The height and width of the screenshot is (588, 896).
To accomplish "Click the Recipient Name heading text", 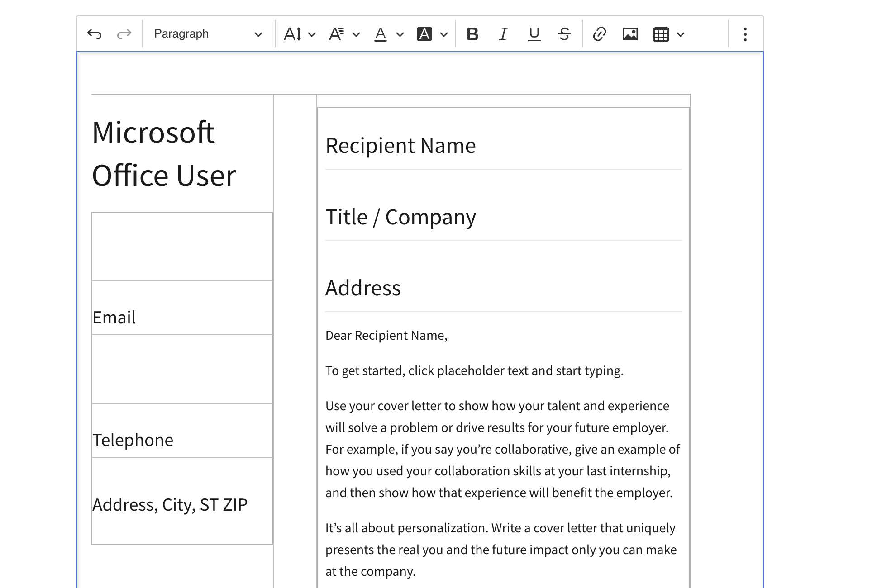I will [400, 146].
